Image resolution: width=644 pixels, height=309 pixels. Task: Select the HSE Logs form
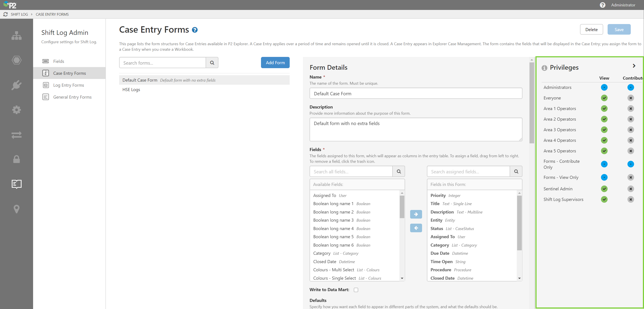coord(131,90)
